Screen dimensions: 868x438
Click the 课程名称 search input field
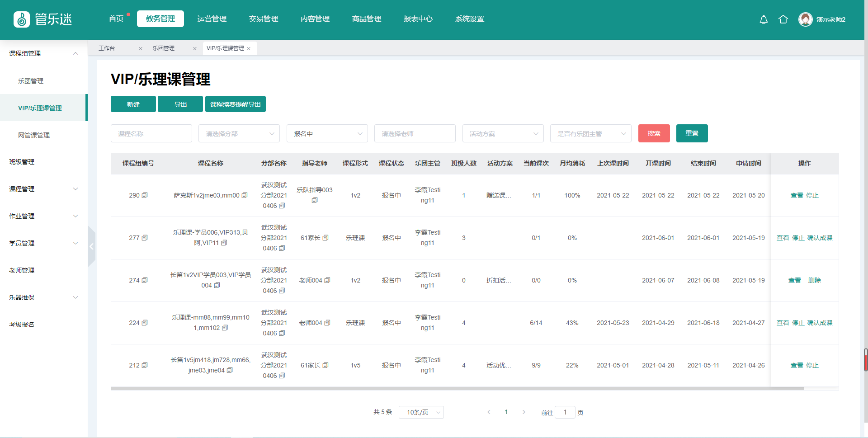151,134
